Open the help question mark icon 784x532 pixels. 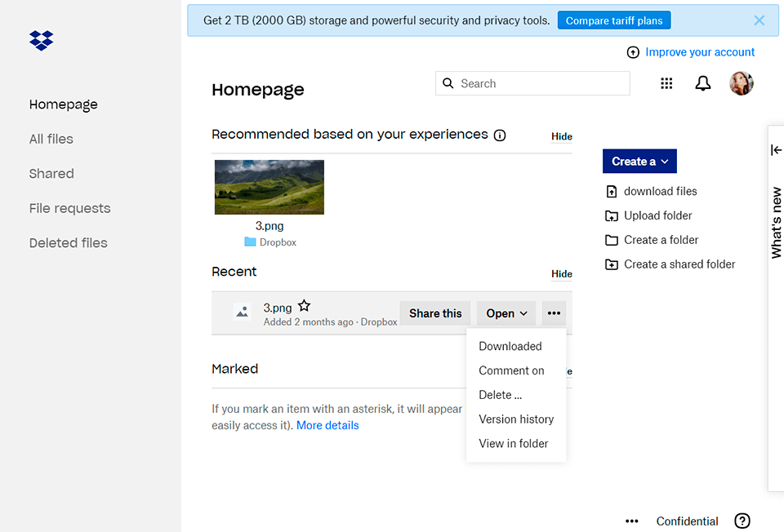[742, 521]
